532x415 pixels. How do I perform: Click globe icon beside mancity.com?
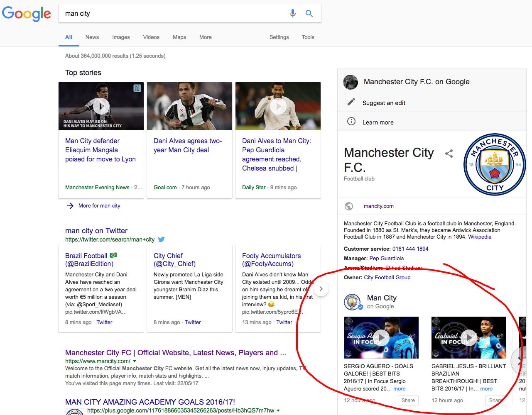(349, 206)
